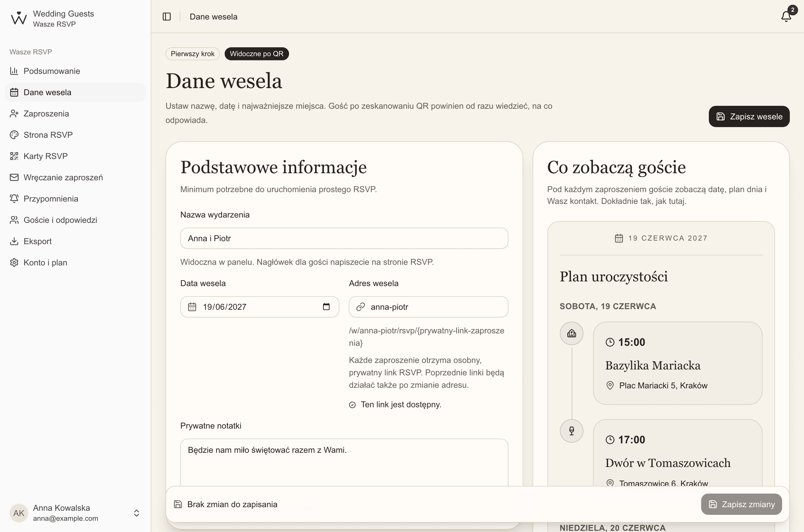Toggle the sidebar panel icon
The image size is (804, 532).
(x=167, y=17)
